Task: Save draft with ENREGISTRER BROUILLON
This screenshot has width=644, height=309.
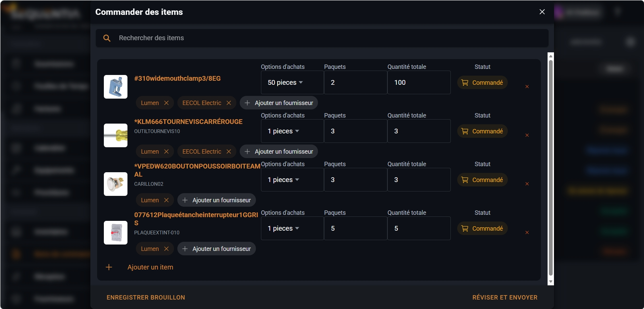Action: (x=146, y=298)
